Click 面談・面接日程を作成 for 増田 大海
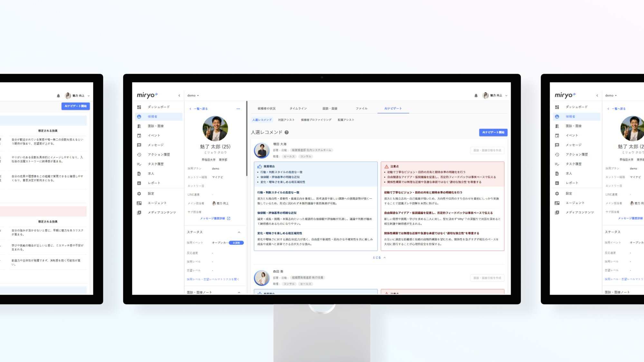The height and width of the screenshot is (362, 644). click(487, 150)
